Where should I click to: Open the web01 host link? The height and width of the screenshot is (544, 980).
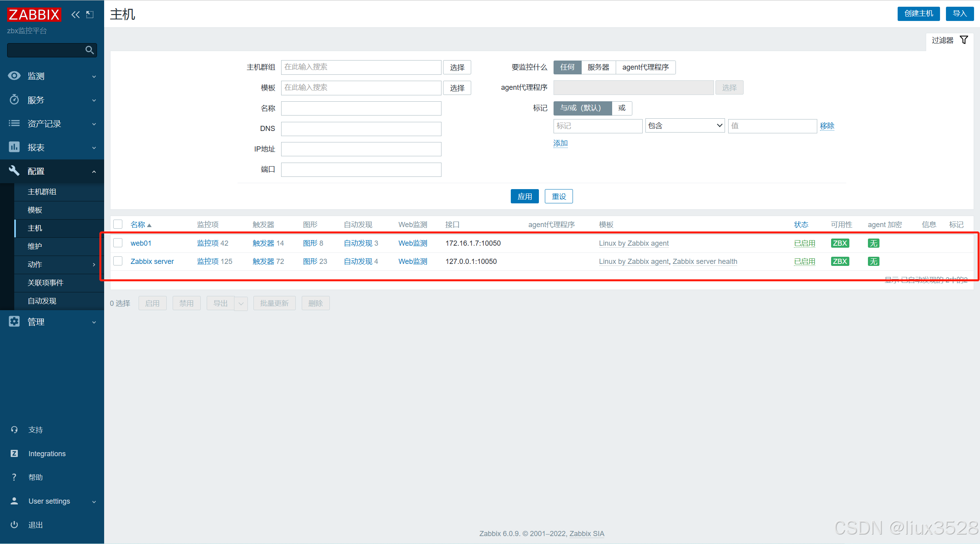point(141,243)
